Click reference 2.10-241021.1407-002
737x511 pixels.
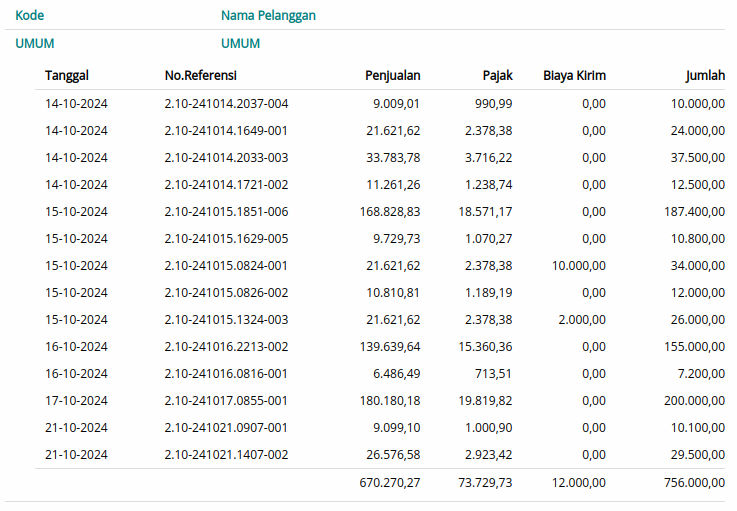pos(226,454)
